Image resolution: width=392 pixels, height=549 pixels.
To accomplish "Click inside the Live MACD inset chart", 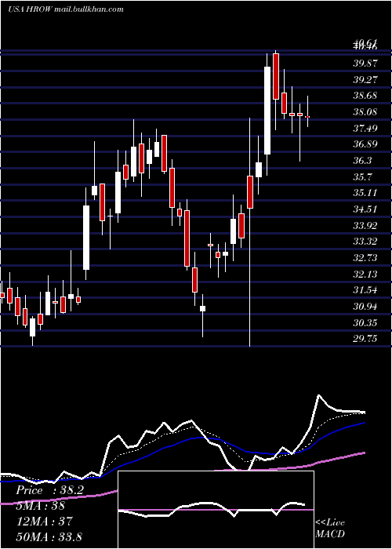I will point(216,510).
